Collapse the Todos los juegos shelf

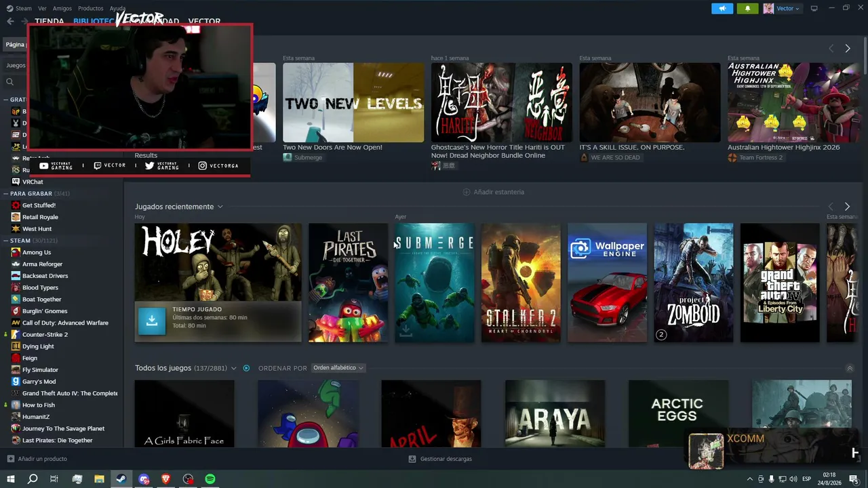850,368
